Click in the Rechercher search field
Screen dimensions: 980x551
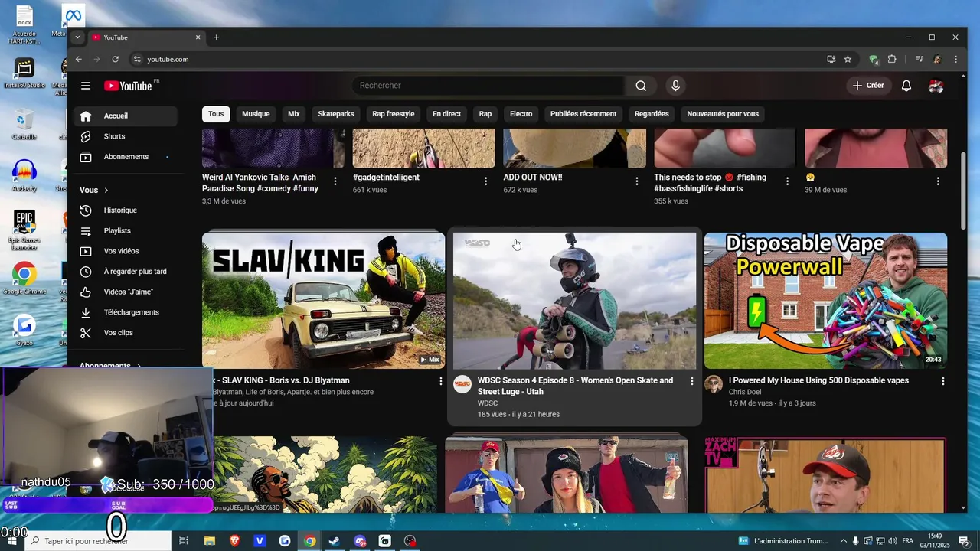tap(488, 86)
